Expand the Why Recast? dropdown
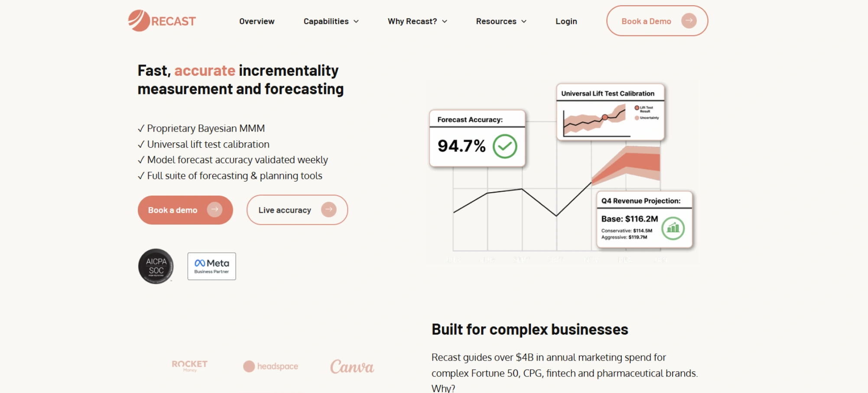Image resolution: width=868 pixels, height=393 pixels. pos(417,21)
